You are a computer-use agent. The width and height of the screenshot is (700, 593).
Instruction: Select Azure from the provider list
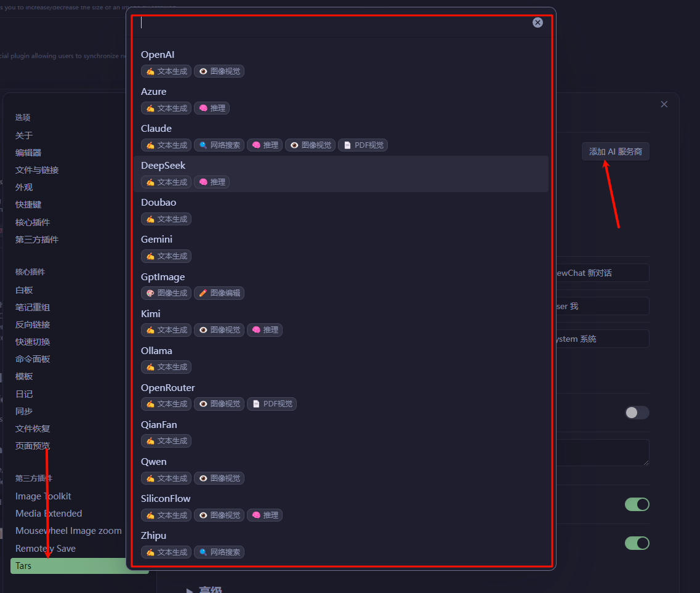click(341, 100)
